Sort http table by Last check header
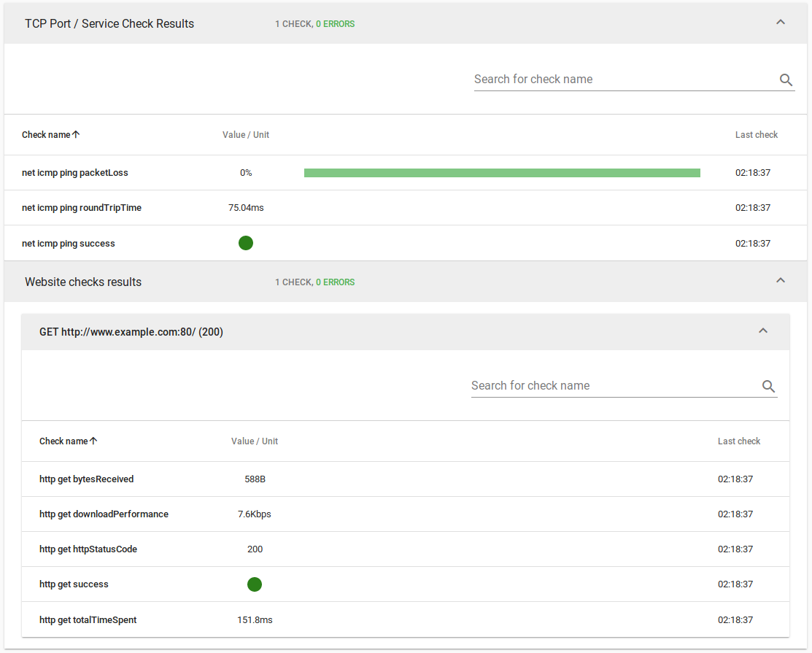 (x=739, y=441)
